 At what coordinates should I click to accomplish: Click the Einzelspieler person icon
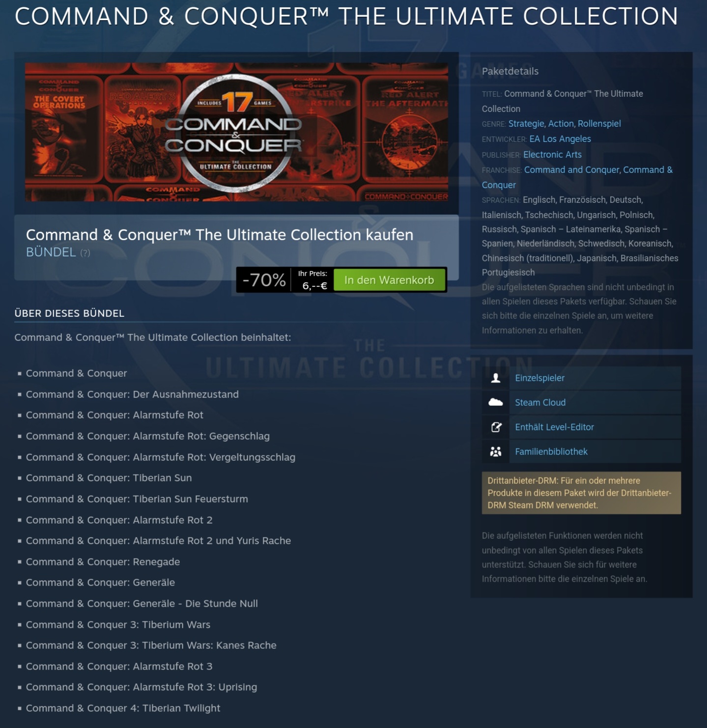pyautogui.click(x=496, y=378)
